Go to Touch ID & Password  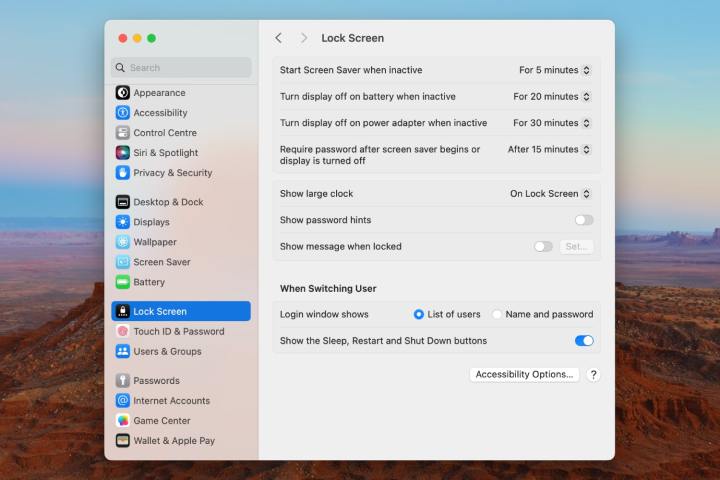tap(181, 331)
